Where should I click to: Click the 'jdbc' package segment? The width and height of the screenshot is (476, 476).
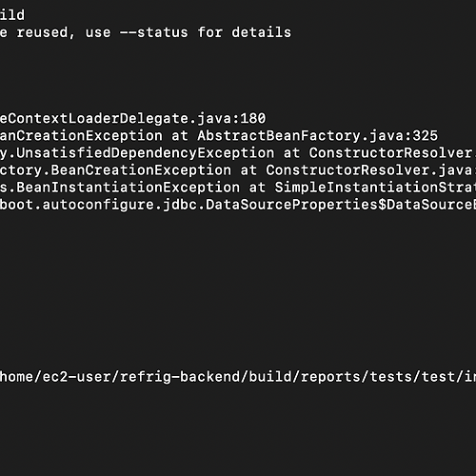180,205
